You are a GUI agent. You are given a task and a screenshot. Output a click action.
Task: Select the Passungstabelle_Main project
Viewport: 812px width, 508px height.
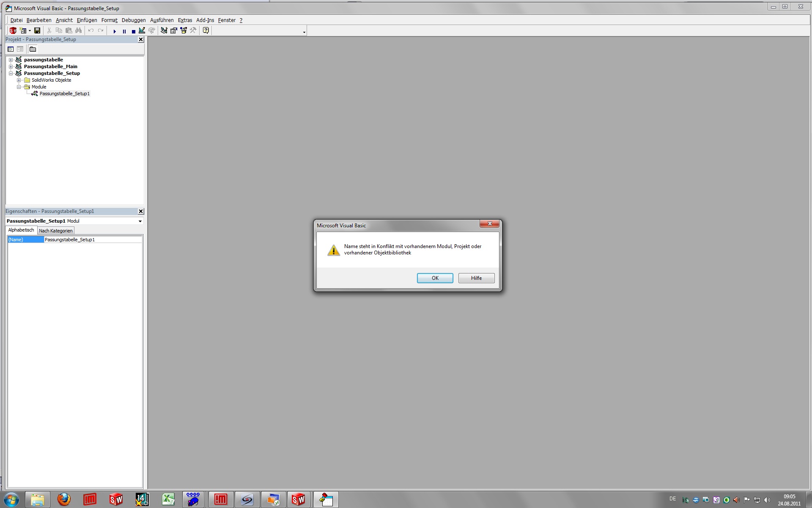click(x=50, y=66)
